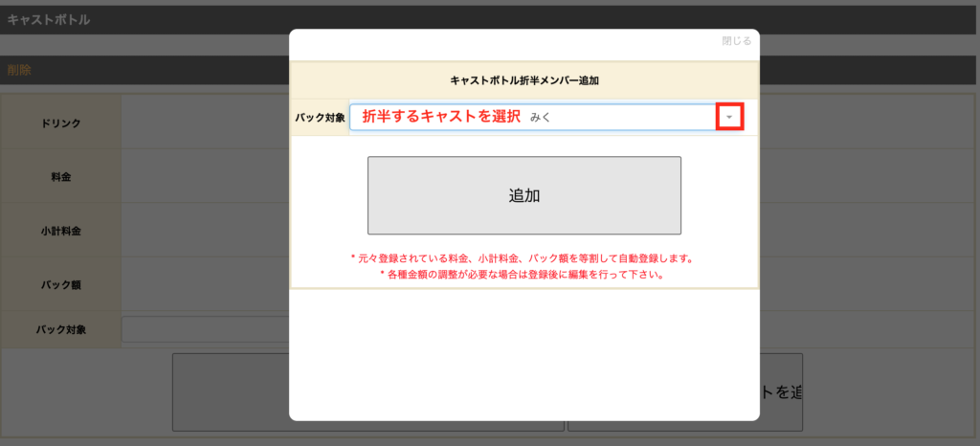
Task: Click the note about 元々登録されている料金
Action: (523, 257)
